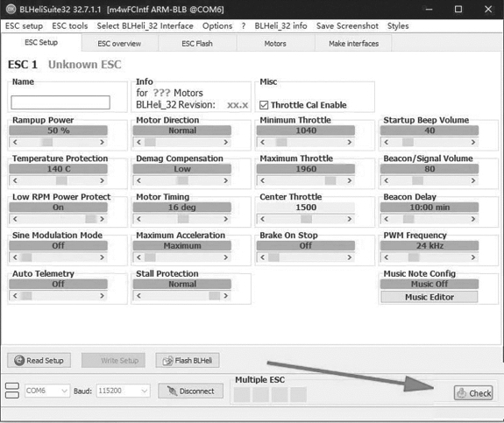Open the Motors tab

pyautogui.click(x=275, y=44)
